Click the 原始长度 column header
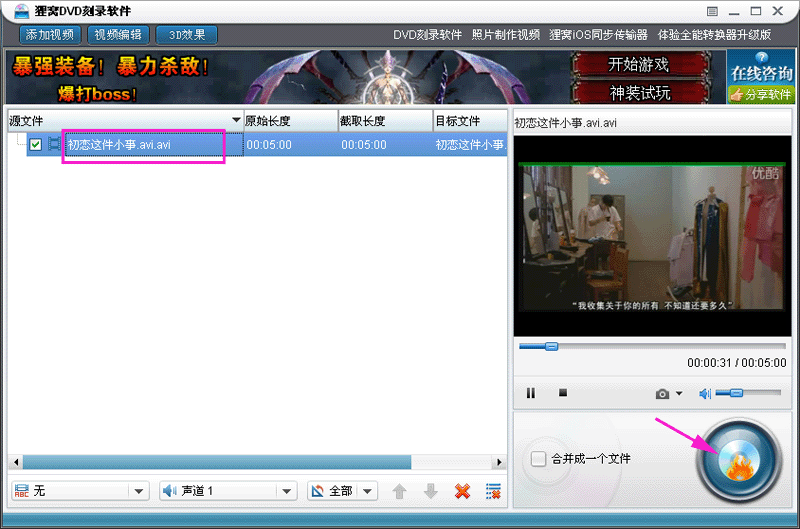Viewport: 800px width, 529px height. coord(291,121)
